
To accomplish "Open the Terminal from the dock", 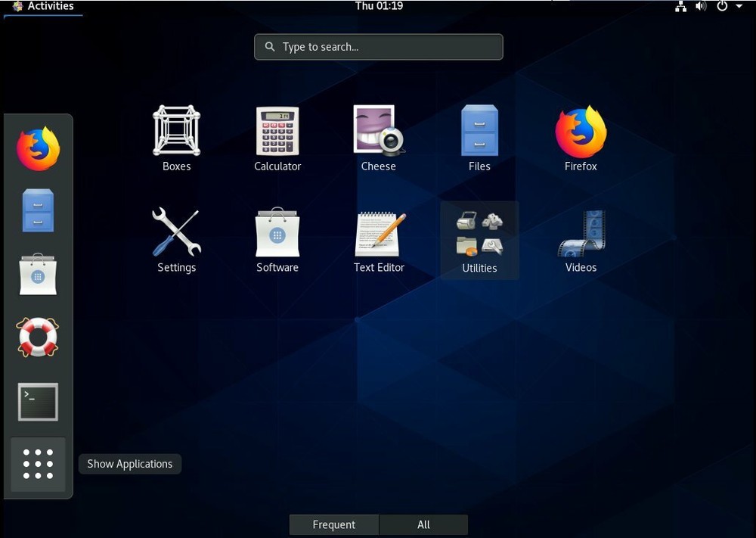I will tap(37, 401).
